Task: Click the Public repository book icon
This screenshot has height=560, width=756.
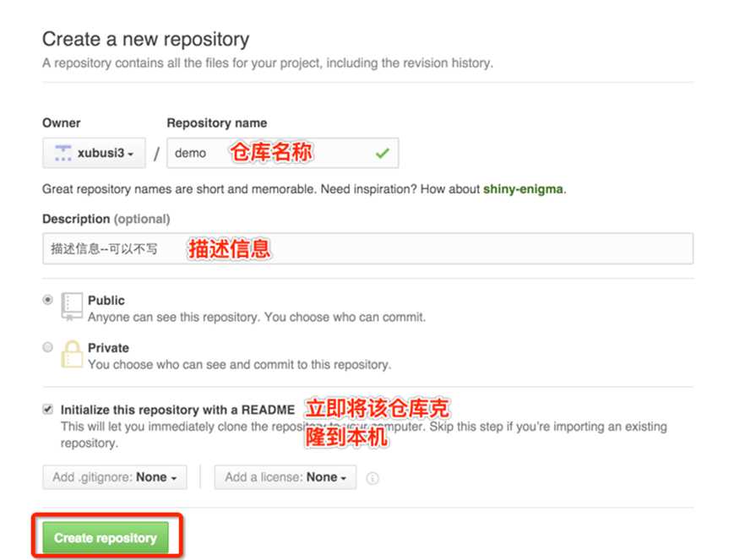Action: [x=72, y=307]
